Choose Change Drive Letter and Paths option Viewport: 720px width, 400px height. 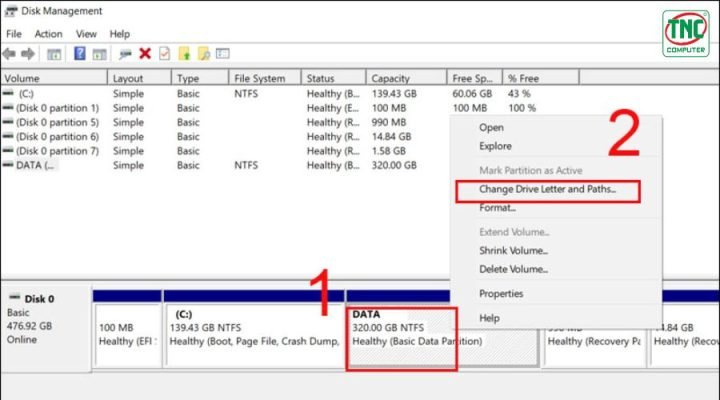(x=547, y=189)
